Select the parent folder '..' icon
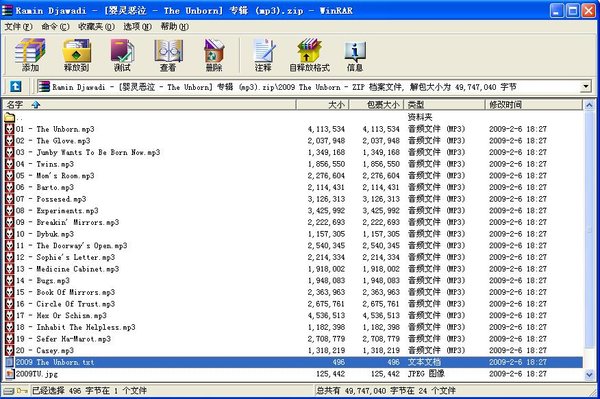The height and width of the screenshot is (399, 600). (x=10, y=117)
